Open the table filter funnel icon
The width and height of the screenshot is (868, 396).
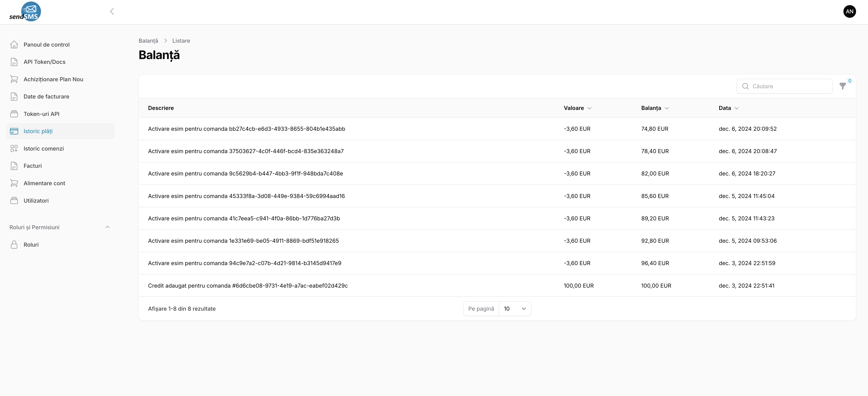click(x=842, y=86)
